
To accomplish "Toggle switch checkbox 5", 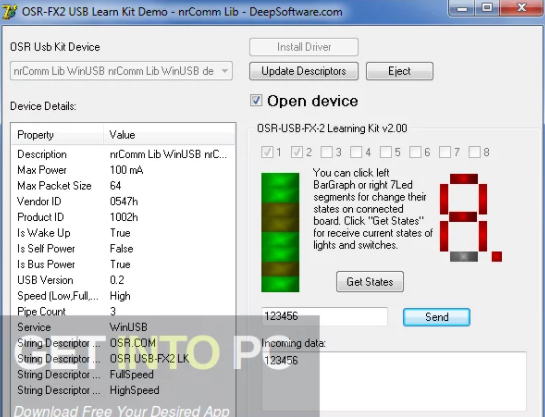I will pyautogui.click(x=385, y=152).
